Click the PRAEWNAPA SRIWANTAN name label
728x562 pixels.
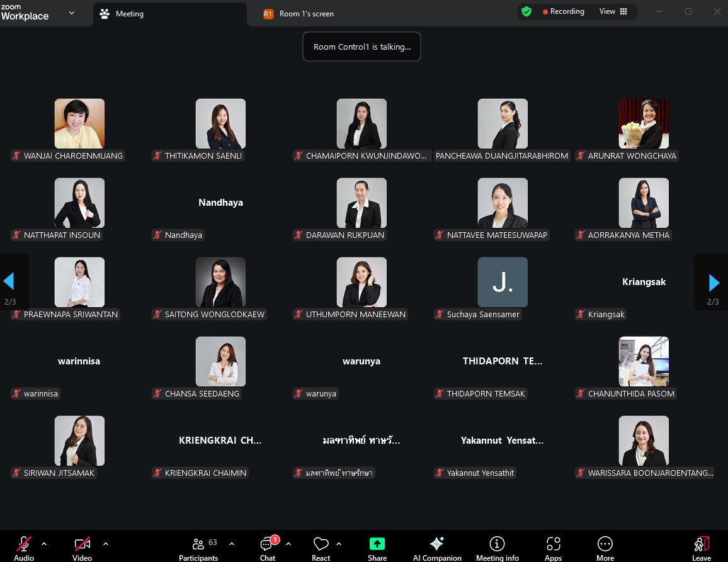[71, 315]
